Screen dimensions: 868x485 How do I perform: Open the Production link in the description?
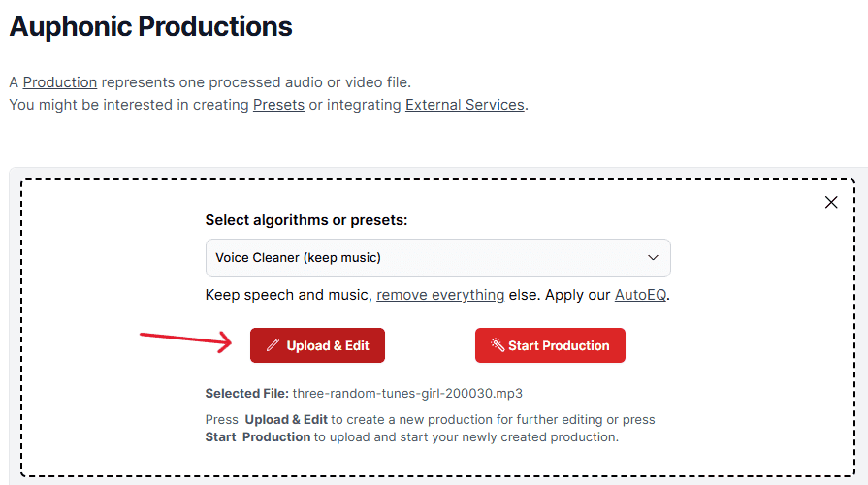(60, 82)
